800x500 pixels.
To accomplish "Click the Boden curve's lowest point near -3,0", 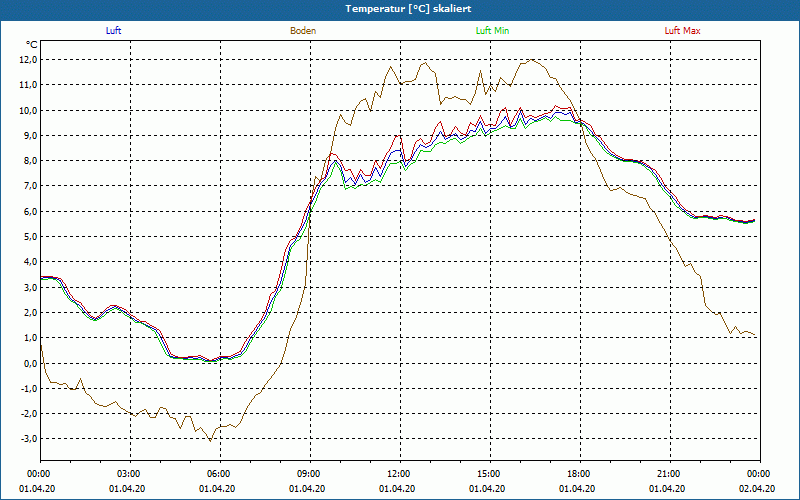I will (x=210, y=441).
